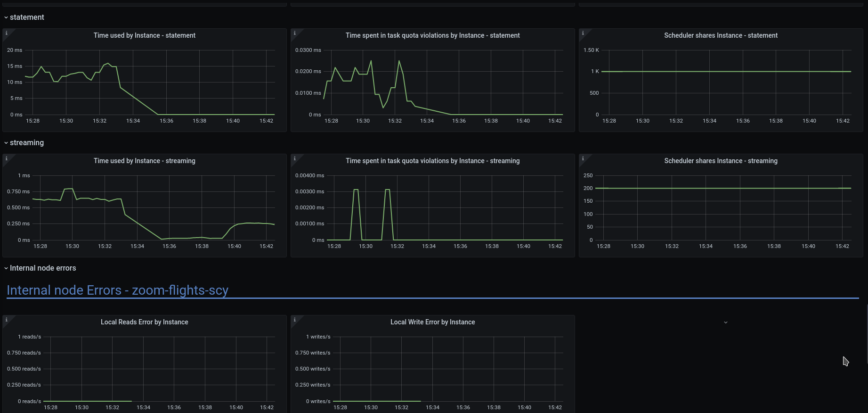Screen dimensions: 868x413
Task: Click the 20 ms axis label in statement Time used
Action: coord(15,50)
